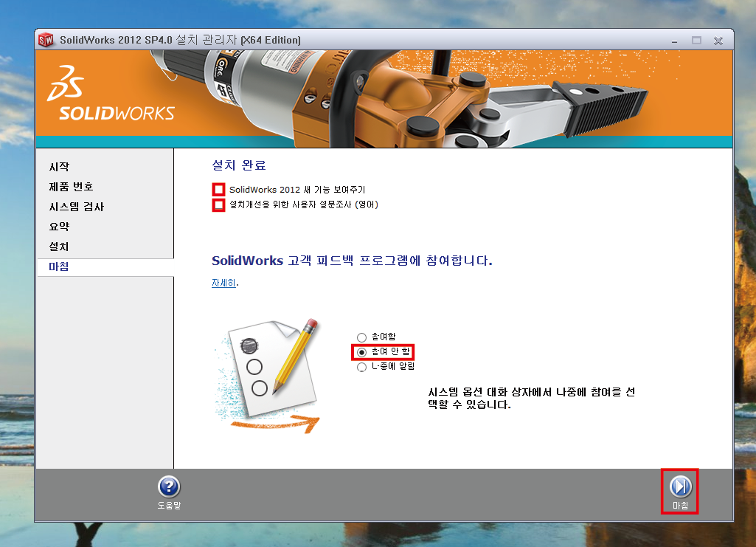Maximize the installation manager window
The height and width of the screenshot is (547, 756).
(696, 41)
